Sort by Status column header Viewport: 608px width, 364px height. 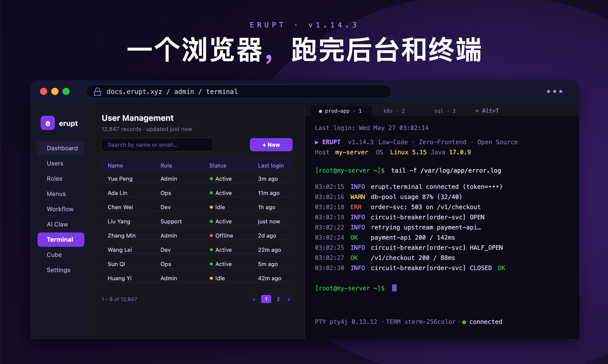click(218, 166)
